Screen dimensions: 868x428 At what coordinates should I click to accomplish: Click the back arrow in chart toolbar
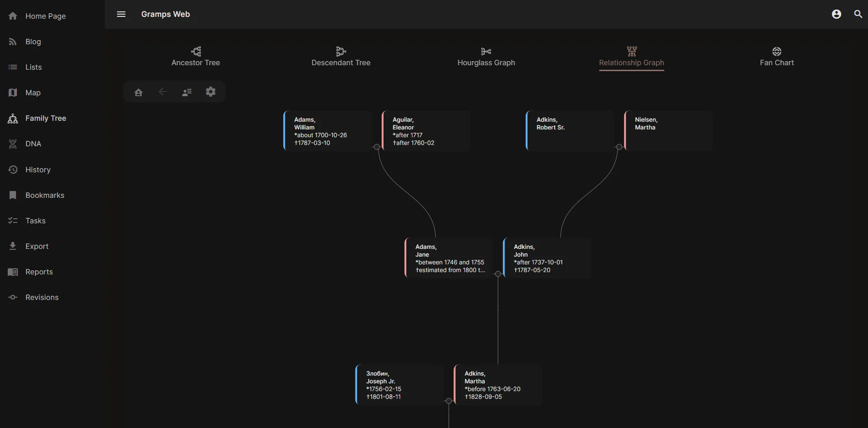163,92
